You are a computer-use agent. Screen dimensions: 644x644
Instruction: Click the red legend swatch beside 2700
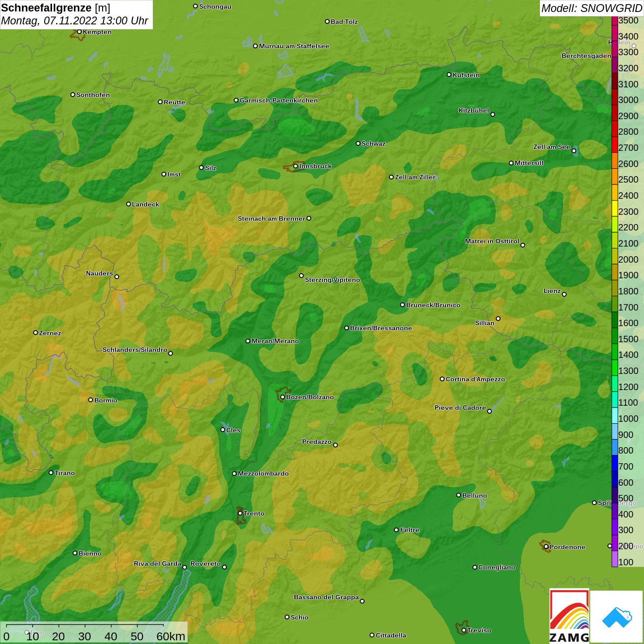(615, 144)
